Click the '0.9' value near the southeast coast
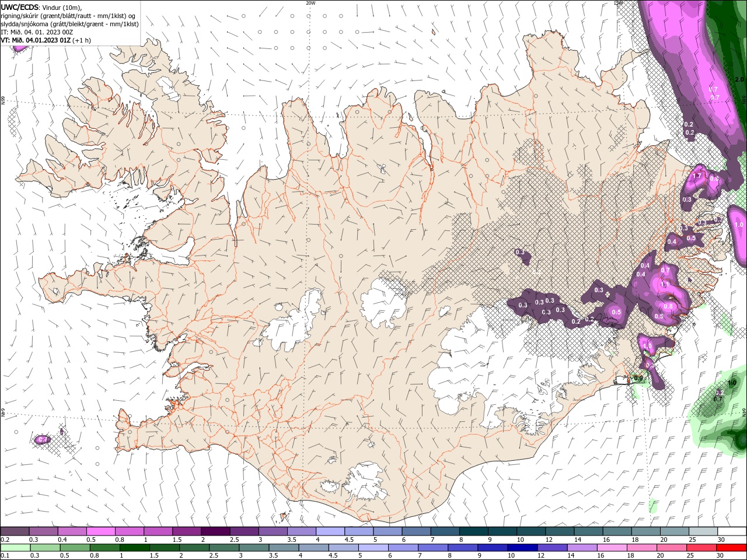 coord(638,379)
